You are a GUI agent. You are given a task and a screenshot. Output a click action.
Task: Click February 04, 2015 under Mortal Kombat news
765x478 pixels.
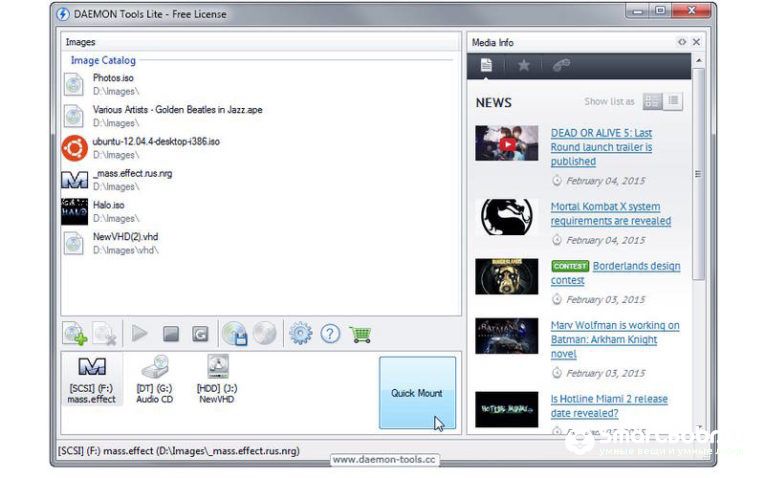tap(605, 240)
